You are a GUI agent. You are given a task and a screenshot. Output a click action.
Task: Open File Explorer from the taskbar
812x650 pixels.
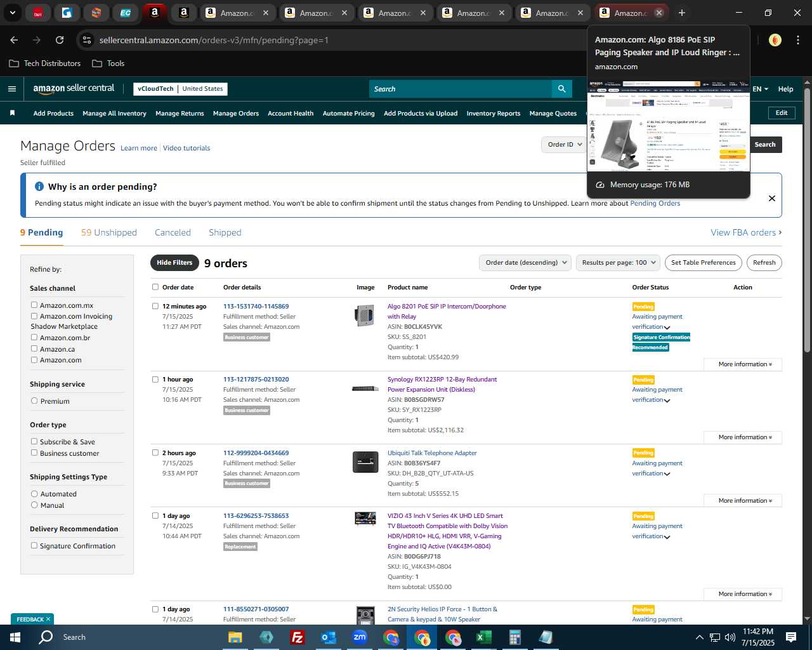click(235, 637)
